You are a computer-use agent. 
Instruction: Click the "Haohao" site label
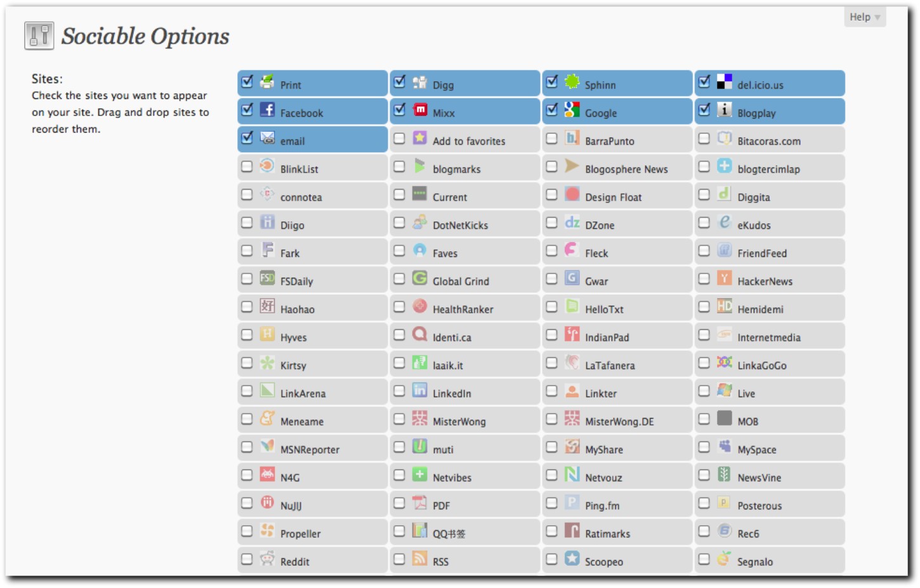coord(298,310)
